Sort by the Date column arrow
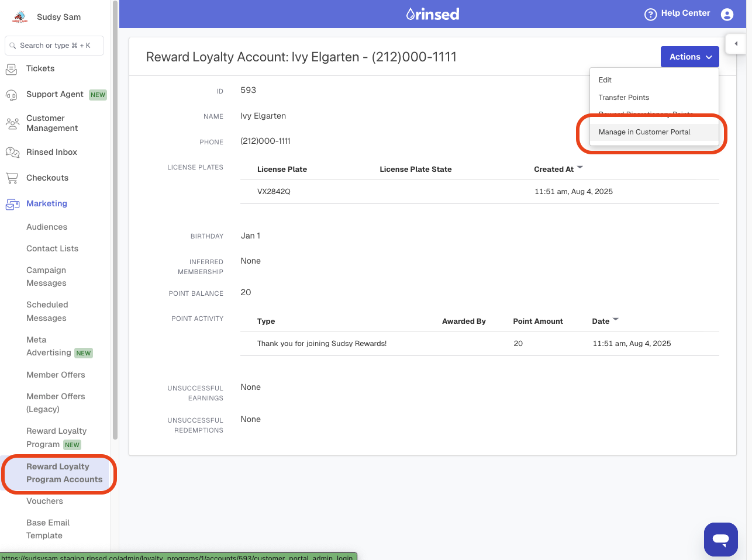The image size is (752, 560). (x=615, y=319)
